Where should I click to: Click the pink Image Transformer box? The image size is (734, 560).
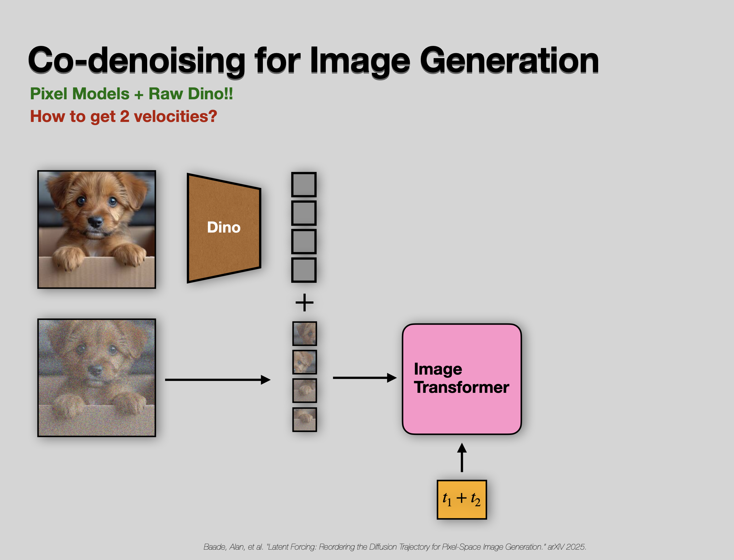[462, 379]
